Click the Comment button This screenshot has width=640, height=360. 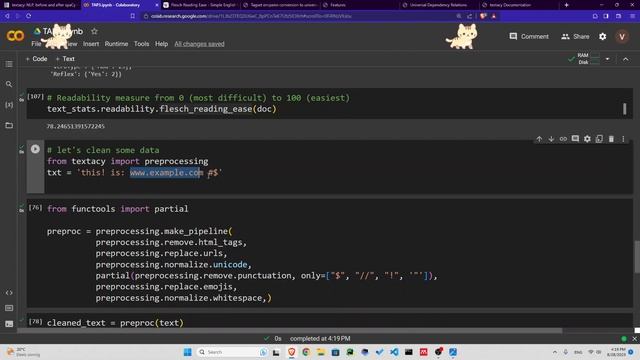[529, 36]
